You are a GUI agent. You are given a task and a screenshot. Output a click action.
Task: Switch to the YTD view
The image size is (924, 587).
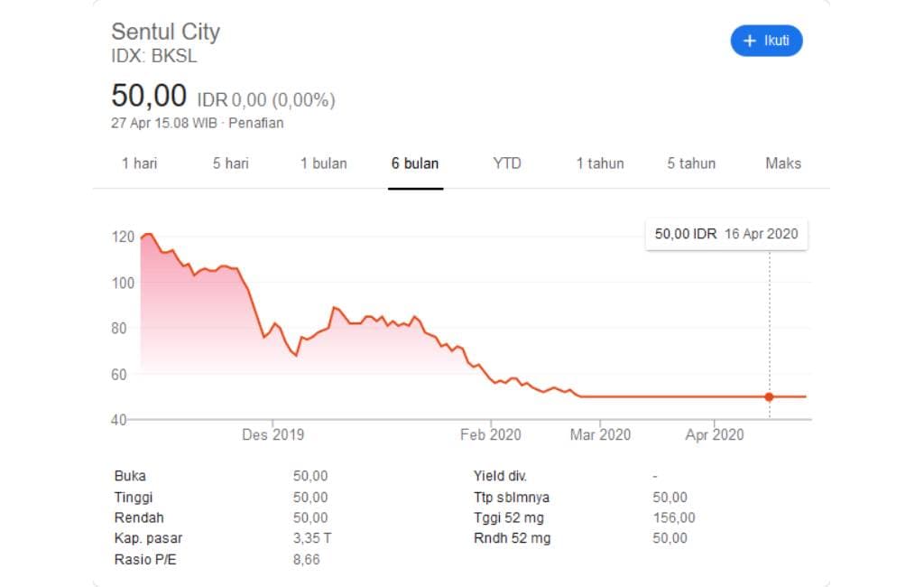pos(507,163)
